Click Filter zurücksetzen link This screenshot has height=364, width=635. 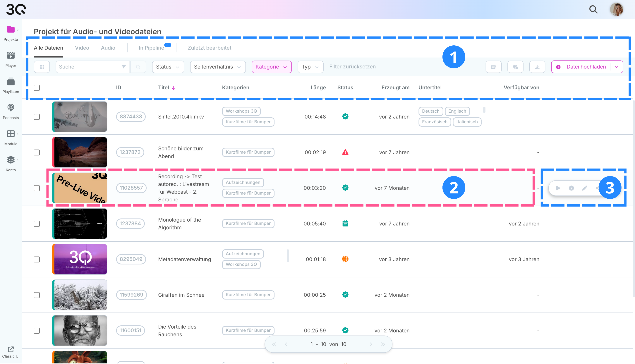pyautogui.click(x=352, y=66)
